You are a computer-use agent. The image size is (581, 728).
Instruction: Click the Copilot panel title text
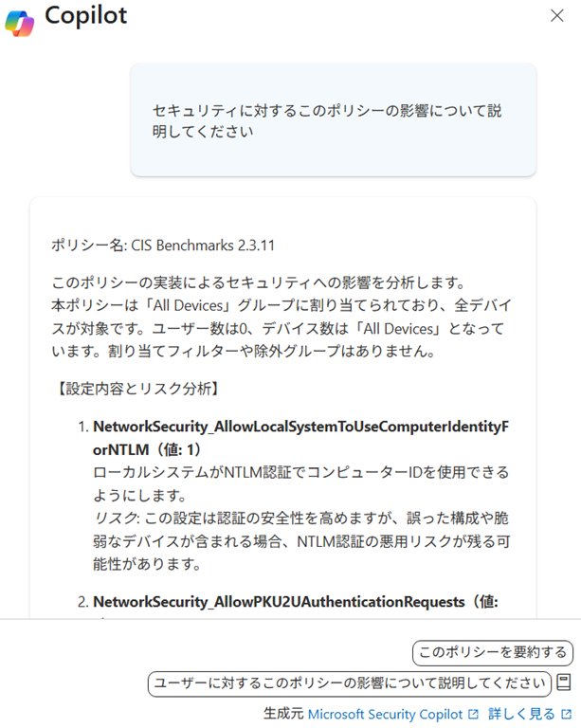click(86, 16)
